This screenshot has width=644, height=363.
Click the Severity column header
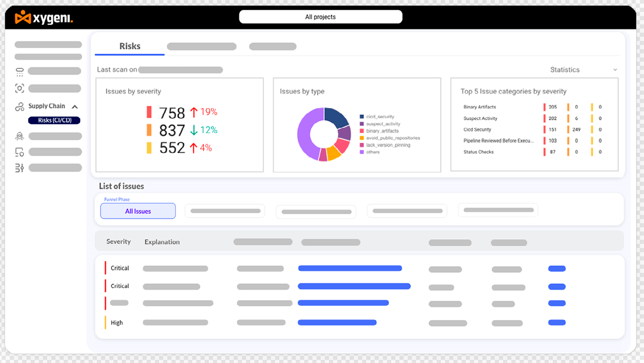(119, 242)
